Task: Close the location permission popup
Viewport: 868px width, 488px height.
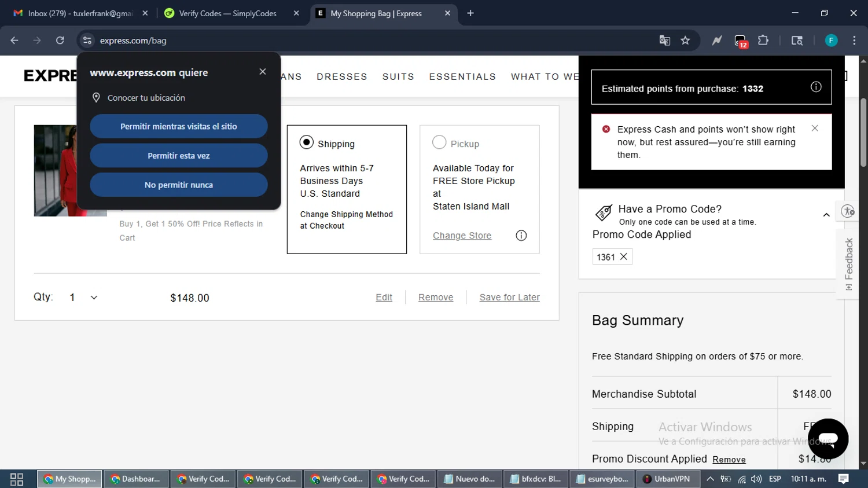Action: coord(263,72)
